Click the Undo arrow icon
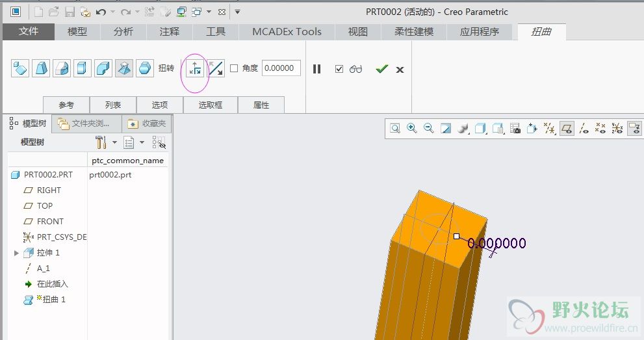 (x=101, y=12)
